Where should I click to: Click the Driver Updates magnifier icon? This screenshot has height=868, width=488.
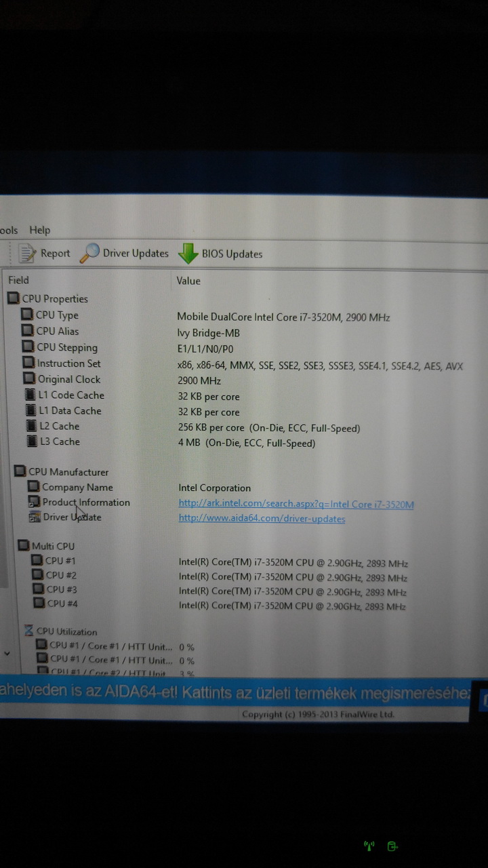89,253
